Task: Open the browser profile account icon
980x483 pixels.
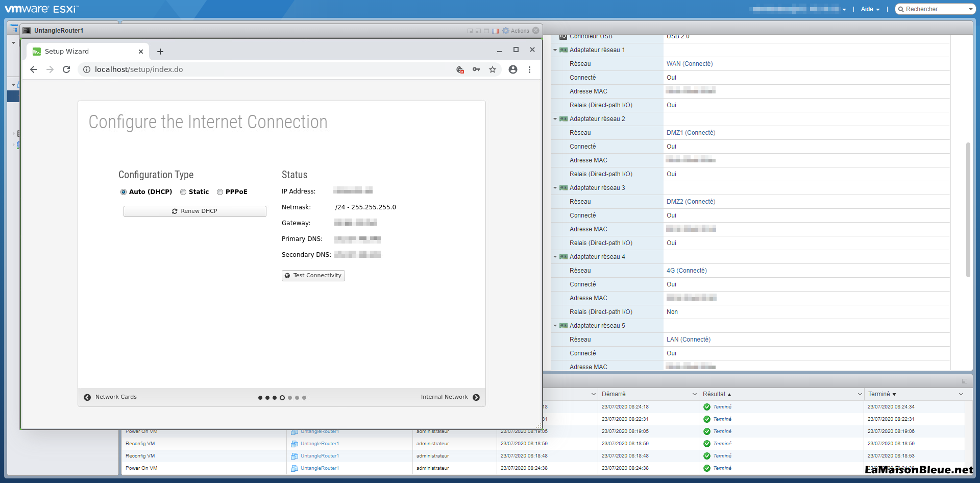Action: click(513, 69)
